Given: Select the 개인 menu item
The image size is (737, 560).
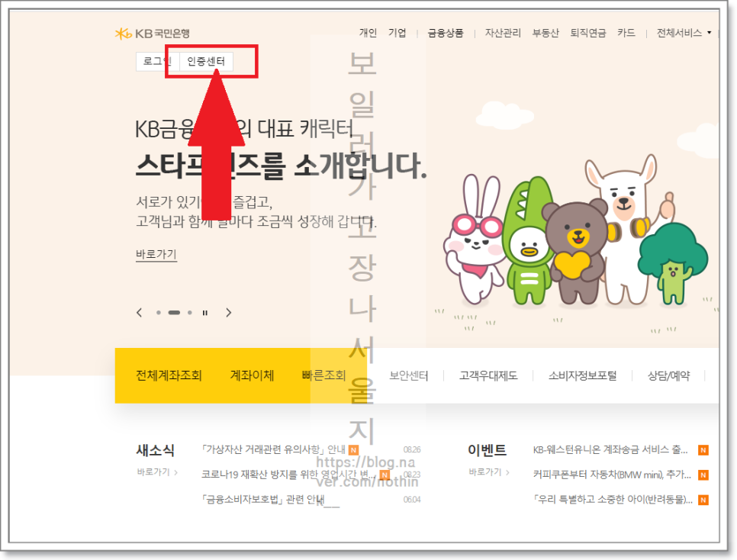Looking at the screenshot, I should [x=368, y=33].
